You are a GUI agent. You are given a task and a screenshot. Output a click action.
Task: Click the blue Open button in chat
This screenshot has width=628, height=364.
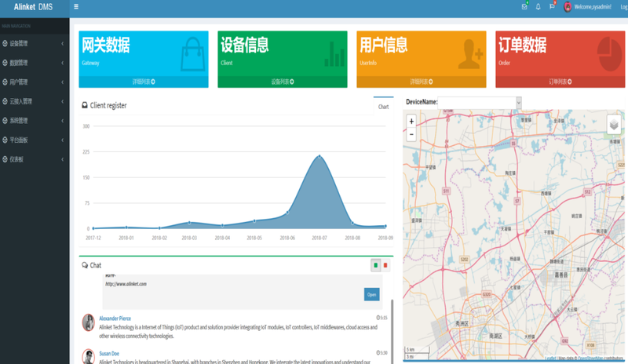tap(371, 294)
